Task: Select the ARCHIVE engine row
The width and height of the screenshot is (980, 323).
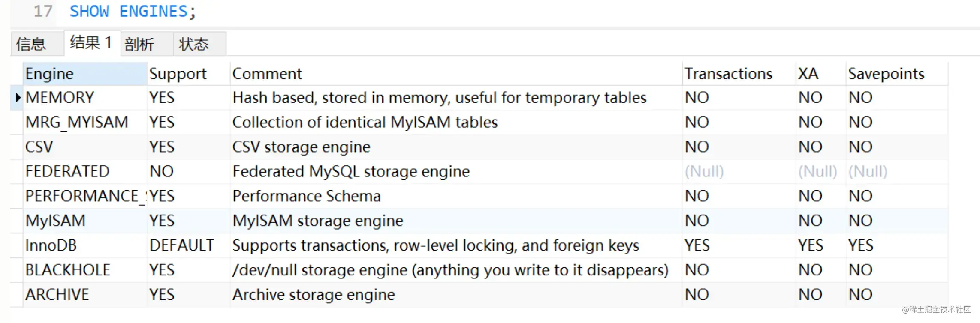Action: pyautogui.click(x=56, y=294)
